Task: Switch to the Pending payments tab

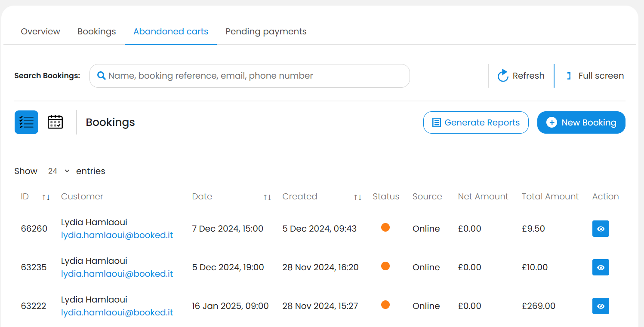Action: [266, 31]
